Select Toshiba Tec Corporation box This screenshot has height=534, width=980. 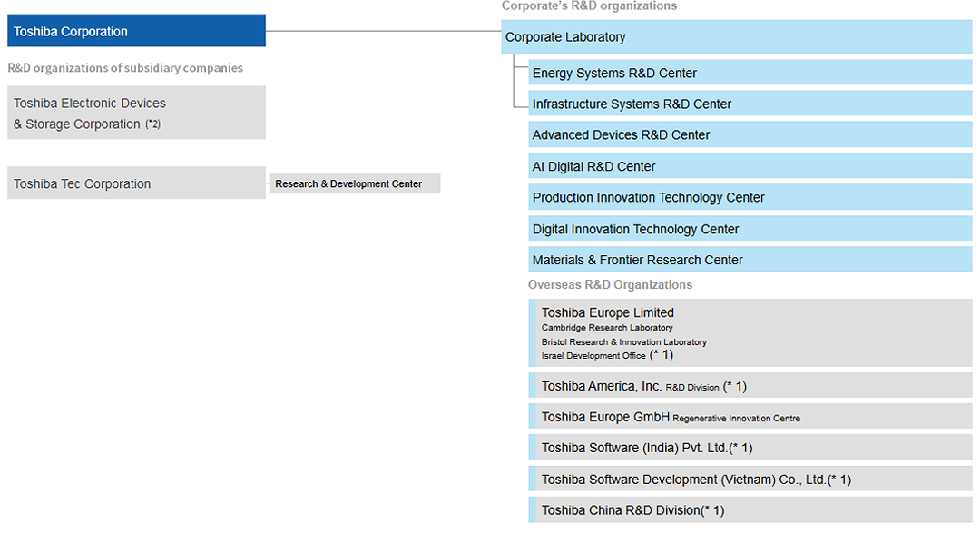tap(136, 183)
